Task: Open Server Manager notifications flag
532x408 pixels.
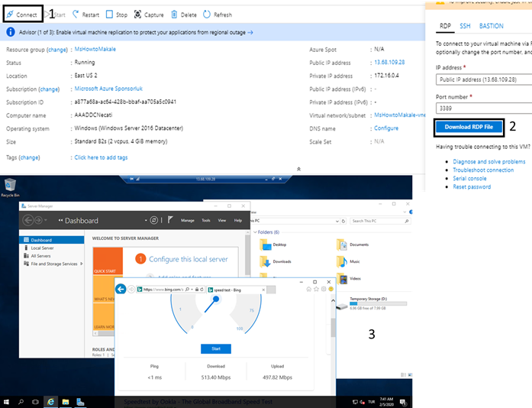Action: (170, 220)
